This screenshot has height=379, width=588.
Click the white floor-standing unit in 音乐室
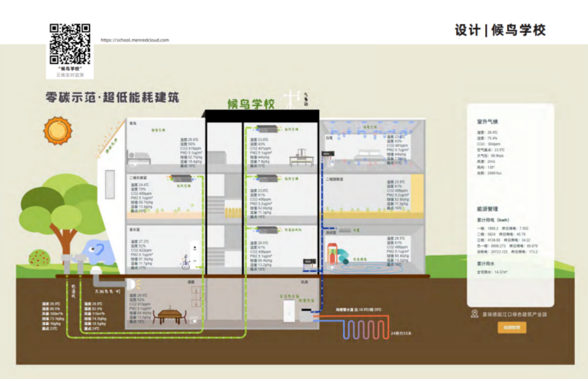pyautogui.click(x=195, y=256)
